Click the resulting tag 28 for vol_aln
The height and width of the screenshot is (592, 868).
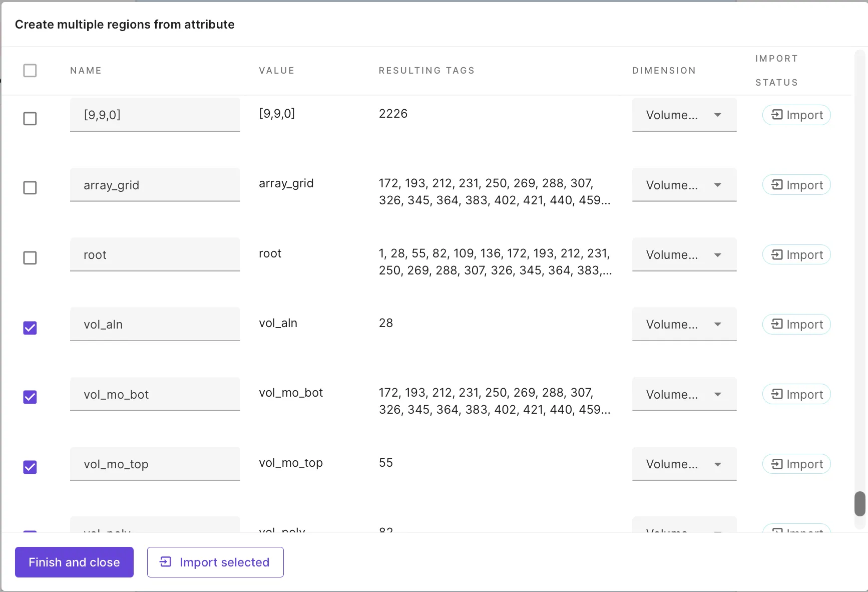(386, 323)
